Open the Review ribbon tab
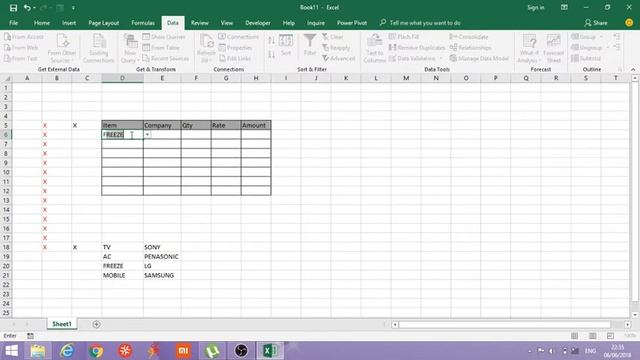Viewport: 640px width, 360px height. click(200, 23)
